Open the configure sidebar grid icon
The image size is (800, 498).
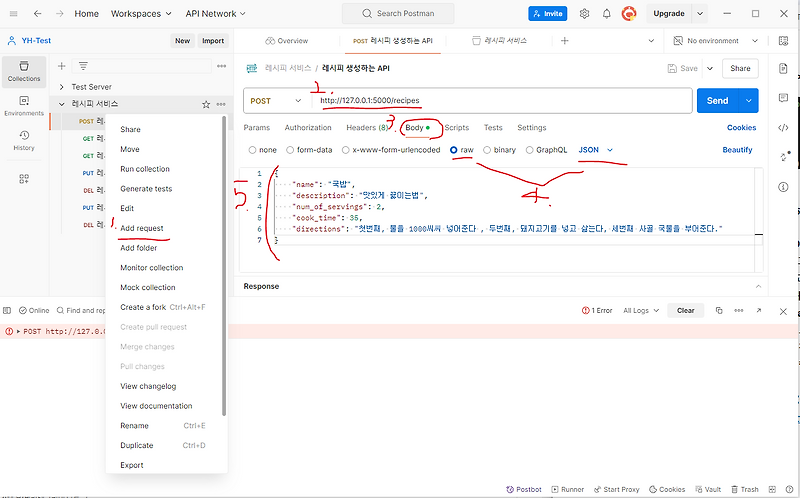click(x=24, y=179)
